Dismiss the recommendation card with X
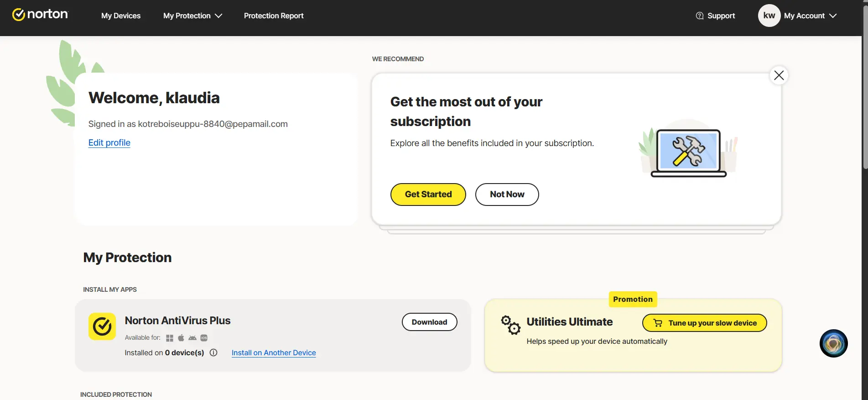Viewport: 868px width, 400px height. 779,75
